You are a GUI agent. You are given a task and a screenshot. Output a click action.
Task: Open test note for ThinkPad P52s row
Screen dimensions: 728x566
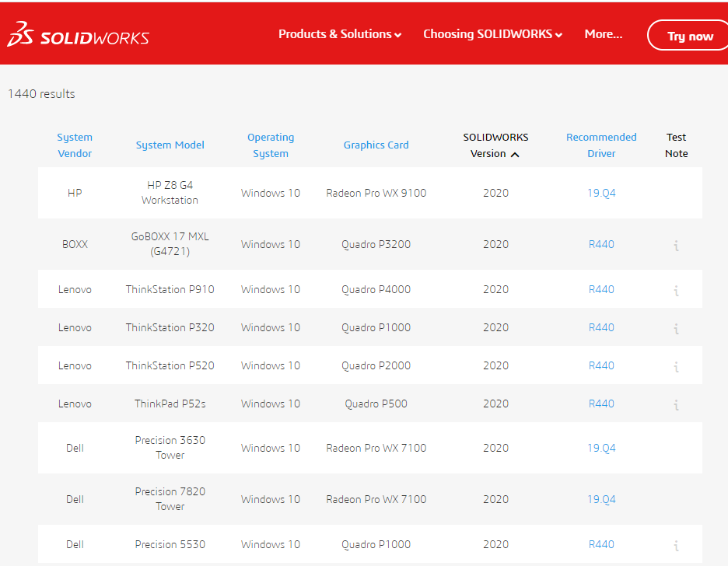pos(677,404)
